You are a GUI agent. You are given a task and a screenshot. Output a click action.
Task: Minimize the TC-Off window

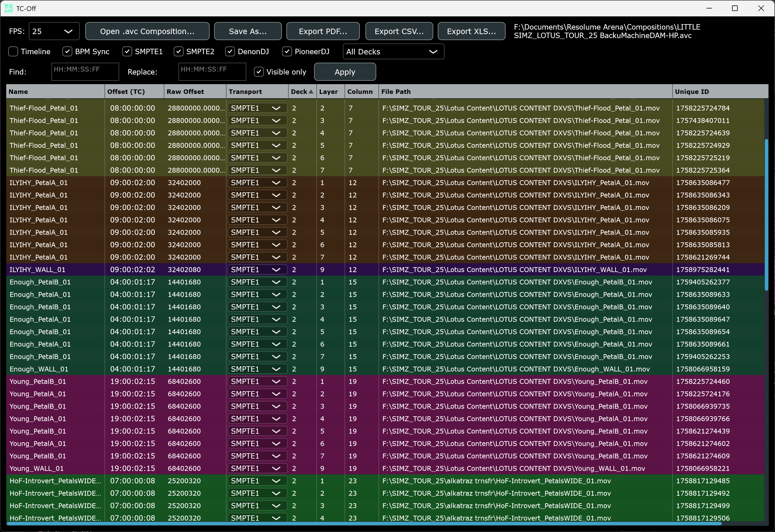click(709, 8)
